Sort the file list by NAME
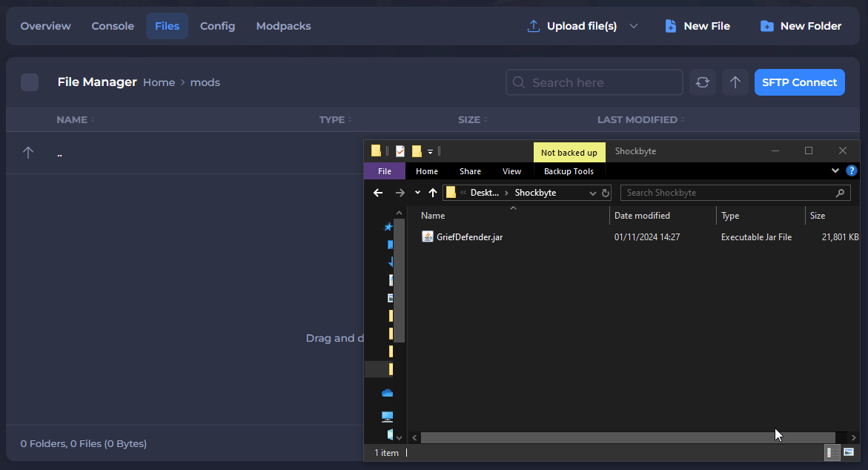This screenshot has width=868, height=470. [x=76, y=119]
